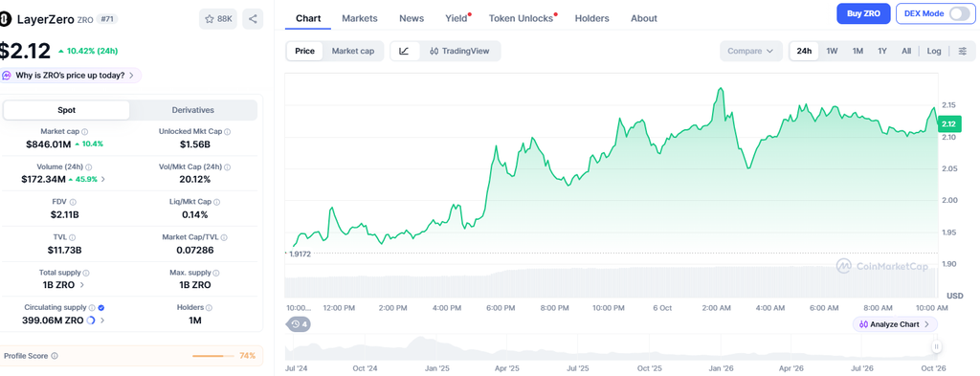The height and width of the screenshot is (376, 980).
Task: Click the Liq/Mkt Cap info icon
Action: coord(217,203)
